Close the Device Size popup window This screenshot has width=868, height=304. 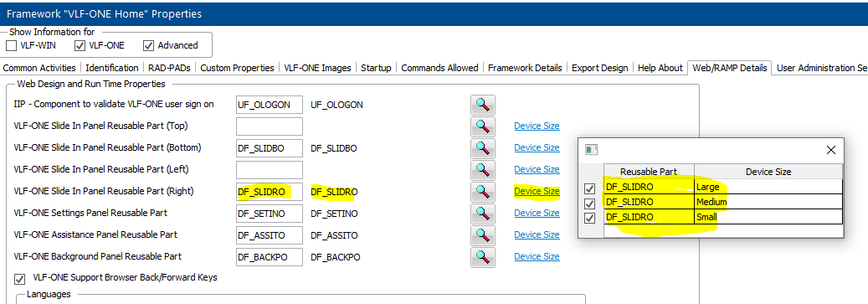click(830, 150)
